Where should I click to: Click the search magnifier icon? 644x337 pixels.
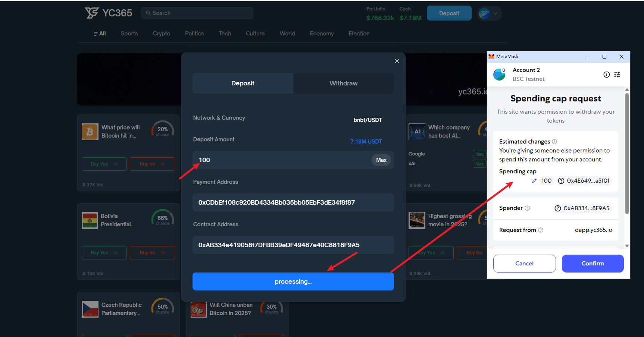click(x=149, y=13)
